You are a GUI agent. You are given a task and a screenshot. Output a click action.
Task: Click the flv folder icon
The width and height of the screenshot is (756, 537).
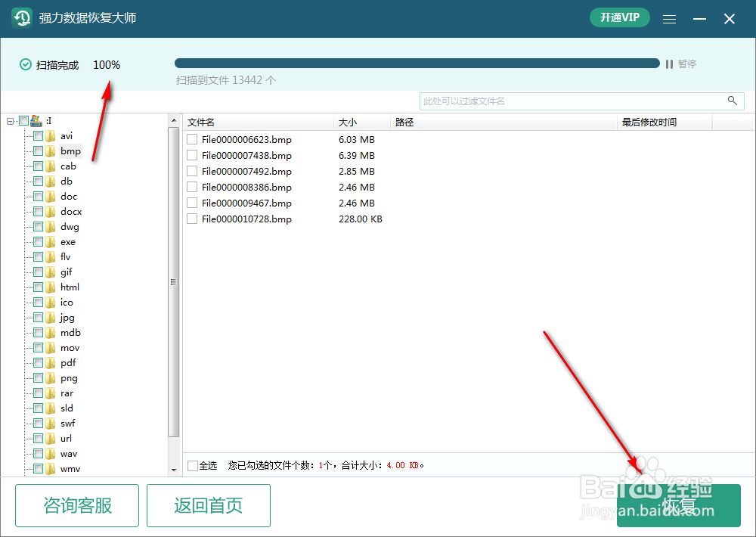pos(51,257)
